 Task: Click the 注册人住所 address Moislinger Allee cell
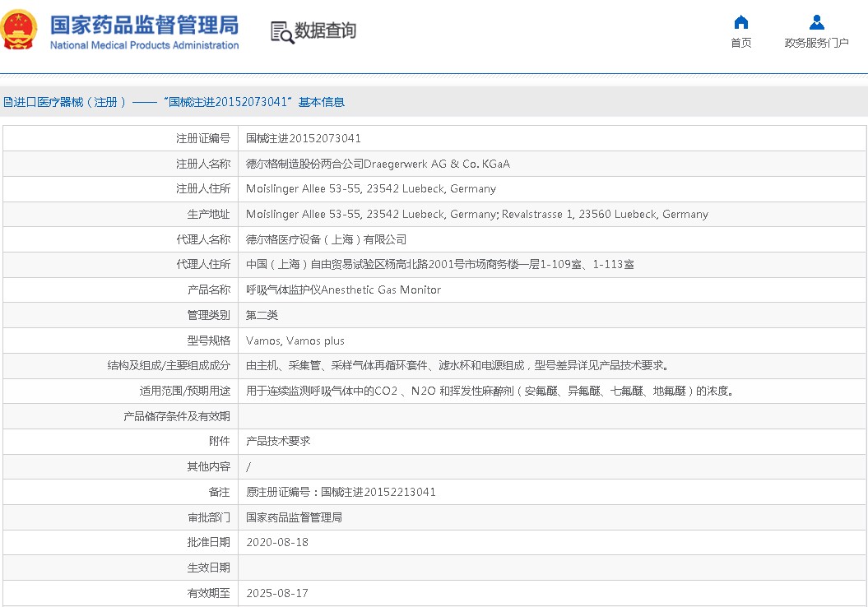pos(372,189)
